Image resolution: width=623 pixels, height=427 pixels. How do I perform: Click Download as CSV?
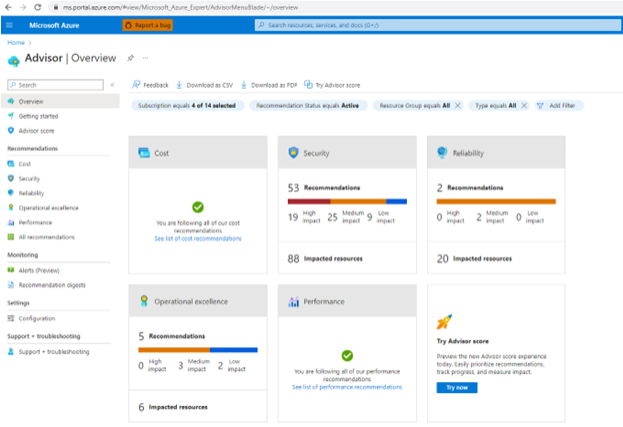205,85
